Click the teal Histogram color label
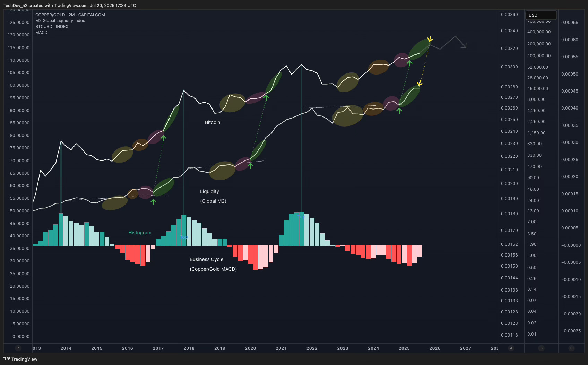The height and width of the screenshot is (365, 588). click(x=140, y=232)
